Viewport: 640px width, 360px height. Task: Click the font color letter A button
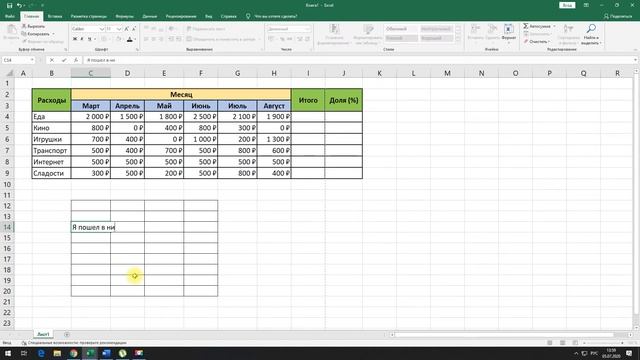coord(129,39)
